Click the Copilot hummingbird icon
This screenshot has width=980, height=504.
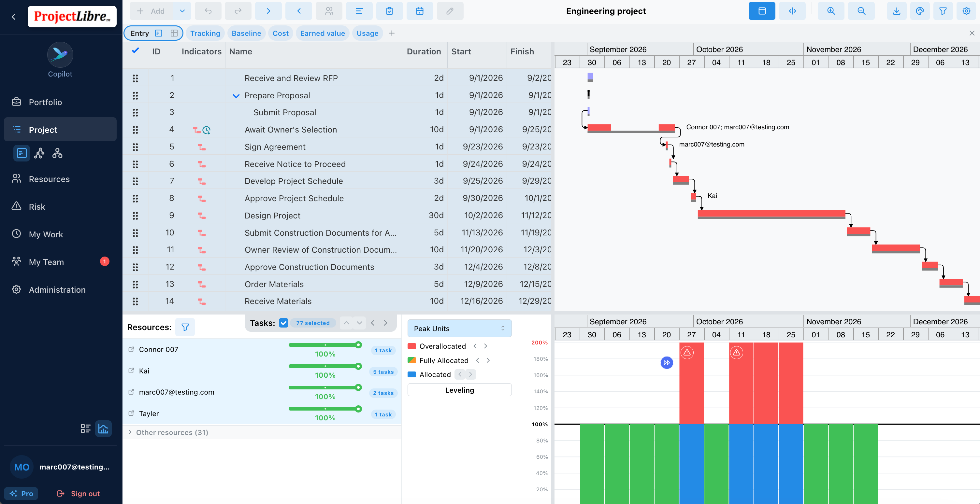tap(60, 54)
